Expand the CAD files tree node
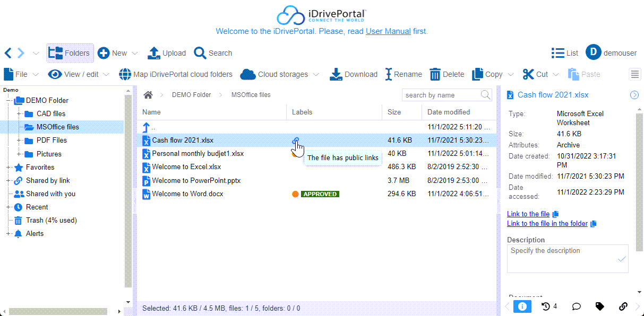Screen dimensions: 644x316 (19, 114)
